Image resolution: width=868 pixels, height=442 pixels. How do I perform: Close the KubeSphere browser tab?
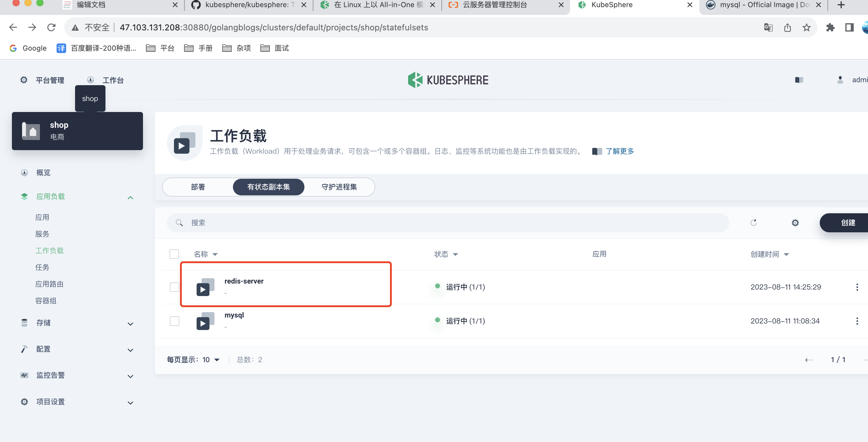click(x=690, y=5)
